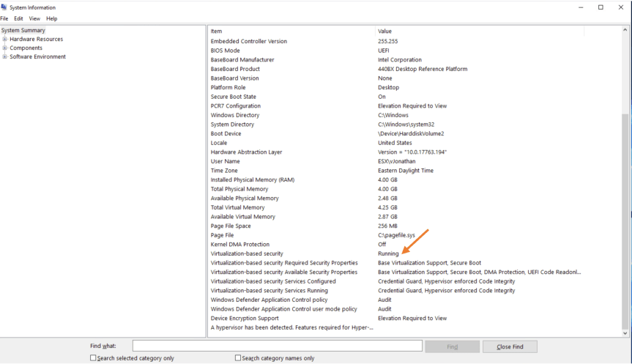The height and width of the screenshot is (364, 632).
Task: Open the File menu
Action: click(4, 18)
